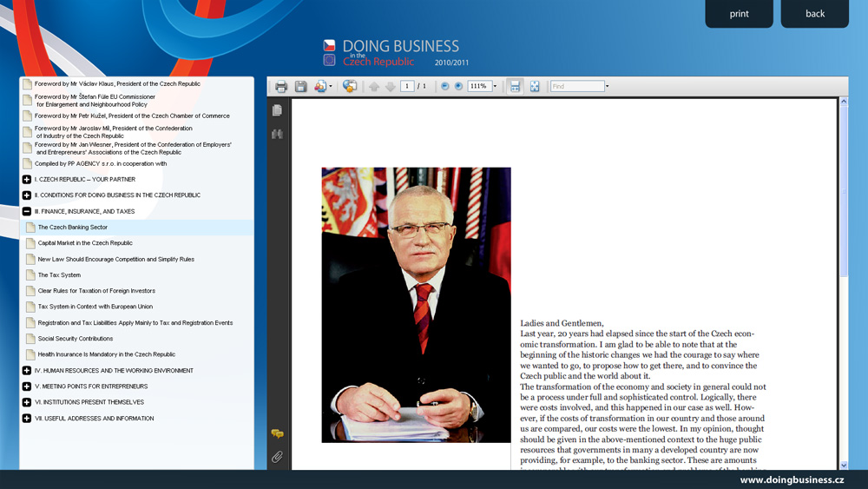Viewport: 868px width, 489px height.
Task: Go to next page with down arrow
Action: coord(391,86)
